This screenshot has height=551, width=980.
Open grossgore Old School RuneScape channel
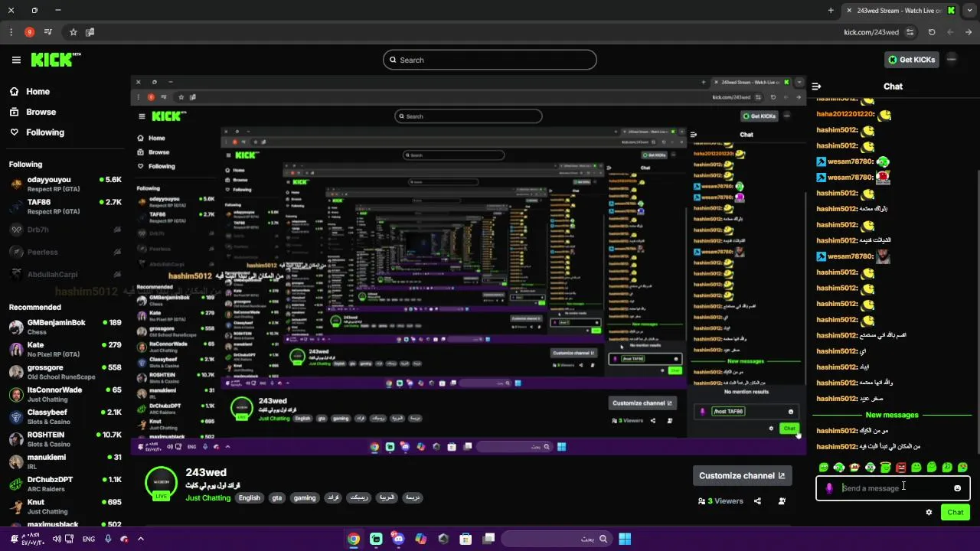(x=65, y=372)
